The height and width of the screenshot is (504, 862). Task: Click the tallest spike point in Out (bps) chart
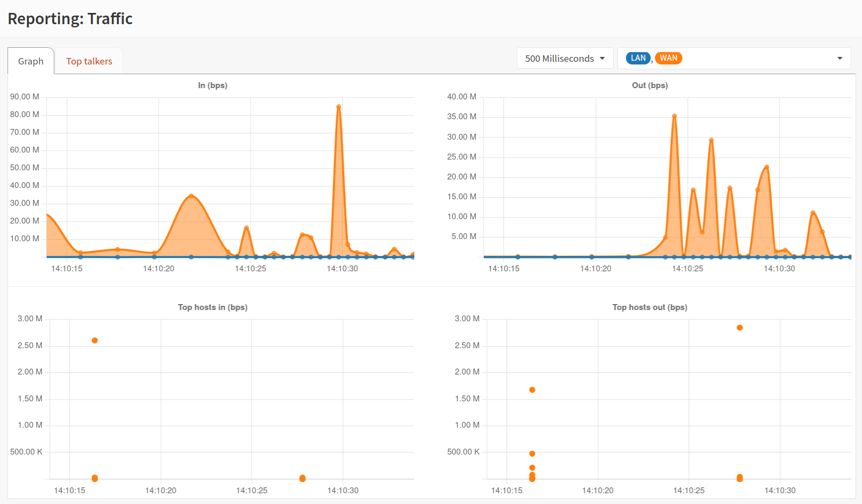coord(674,116)
